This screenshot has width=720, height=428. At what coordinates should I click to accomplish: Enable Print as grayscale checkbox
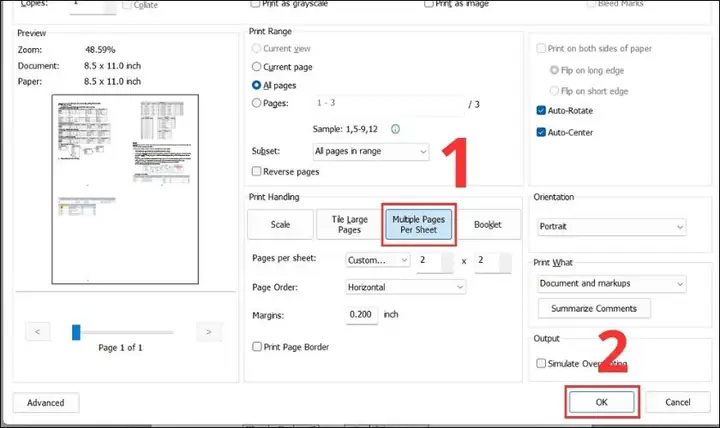click(255, 4)
